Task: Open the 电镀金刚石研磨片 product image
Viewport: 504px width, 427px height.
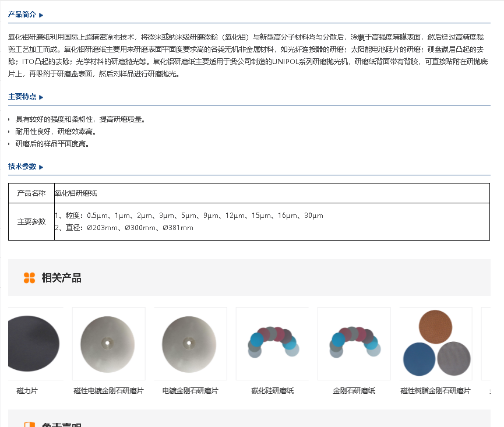Action: pyautogui.click(x=190, y=344)
